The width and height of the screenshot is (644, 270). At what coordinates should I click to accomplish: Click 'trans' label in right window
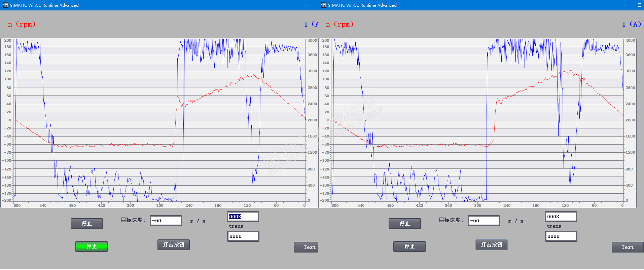click(x=554, y=226)
